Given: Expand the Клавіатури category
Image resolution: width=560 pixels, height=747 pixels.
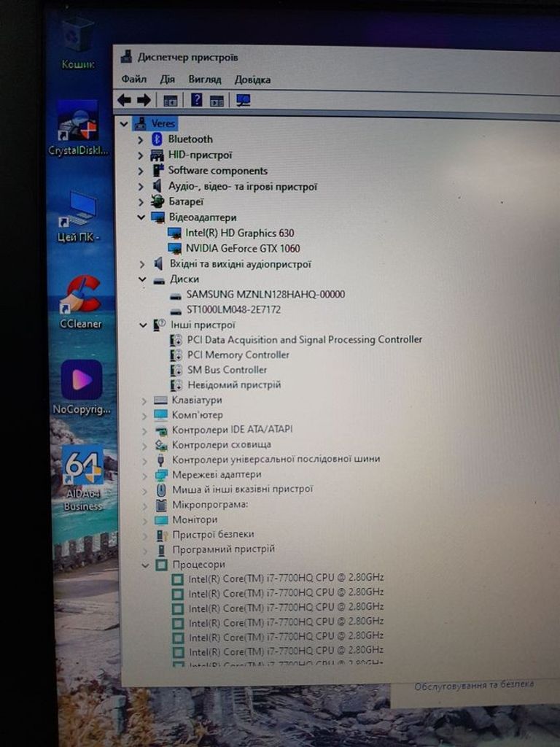Looking at the screenshot, I should (x=144, y=401).
